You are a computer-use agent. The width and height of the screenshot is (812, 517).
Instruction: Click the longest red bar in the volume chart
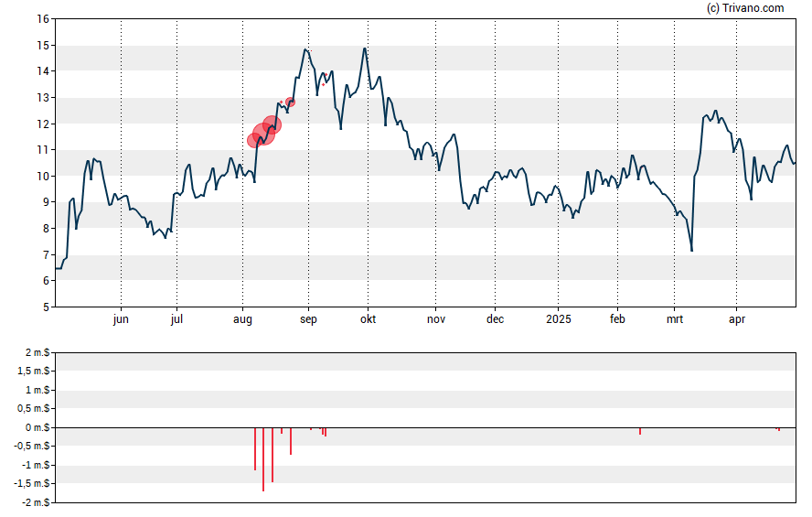[x=263, y=459]
